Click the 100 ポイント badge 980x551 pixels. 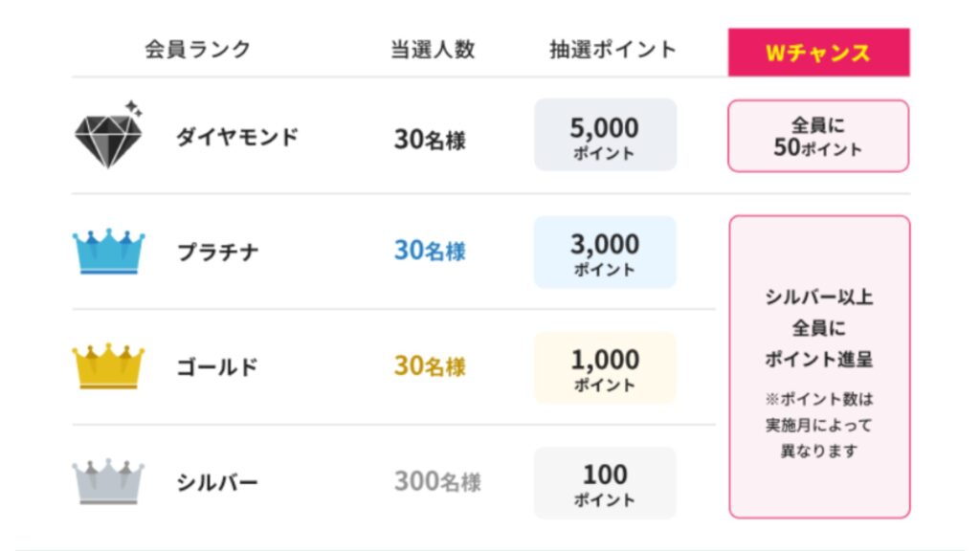[605, 484]
